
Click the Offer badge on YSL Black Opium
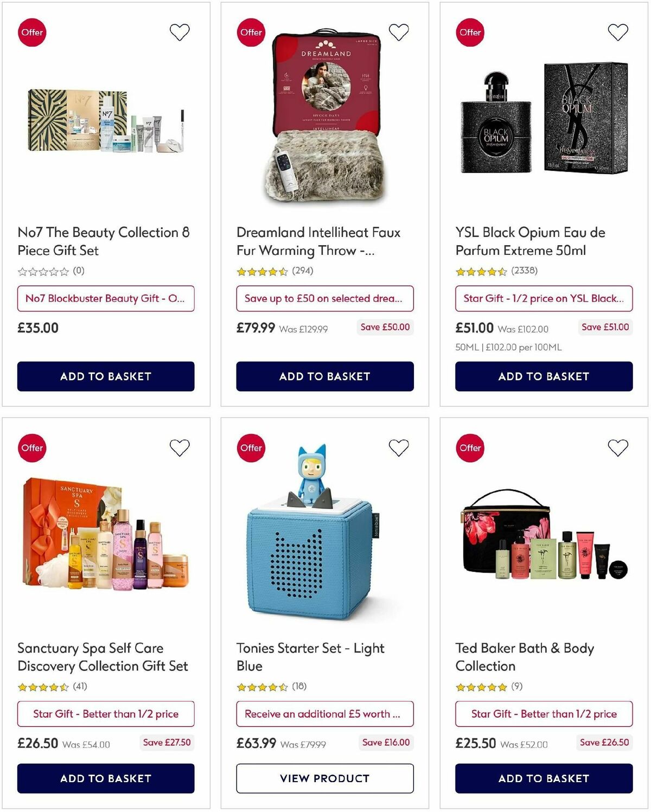click(x=470, y=33)
